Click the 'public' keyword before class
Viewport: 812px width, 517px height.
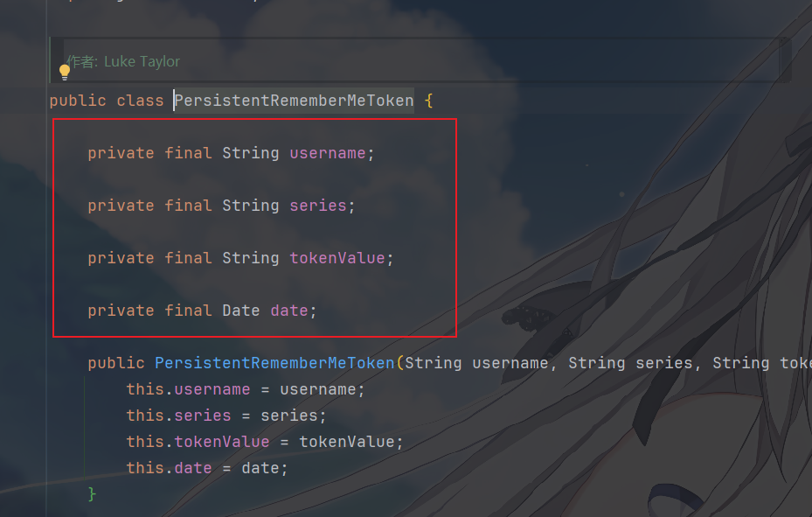78,101
